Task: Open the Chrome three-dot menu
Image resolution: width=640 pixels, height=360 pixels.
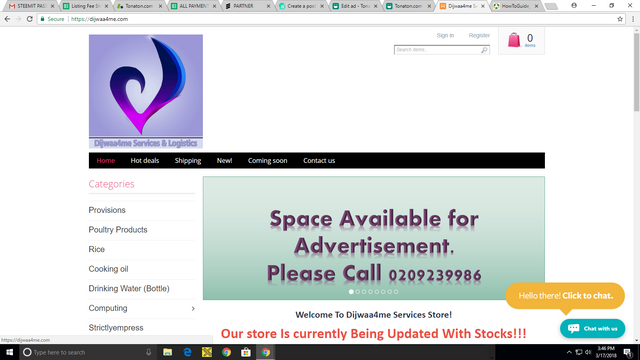Action: [633, 19]
